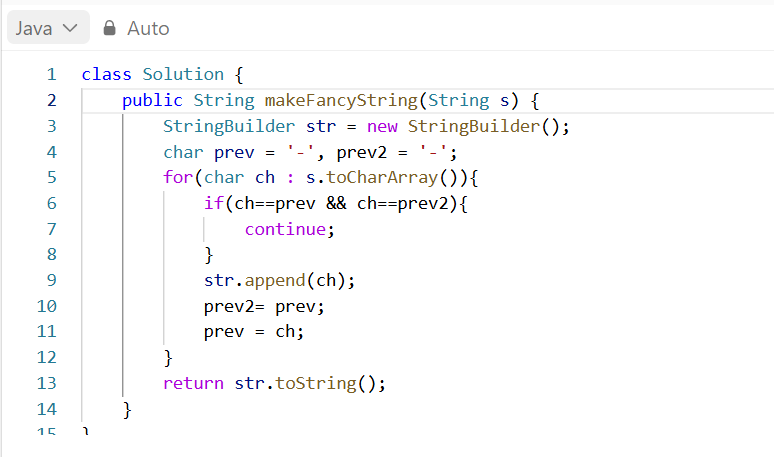
Task: Click 'append' method call on line 9
Action: pos(275,281)
